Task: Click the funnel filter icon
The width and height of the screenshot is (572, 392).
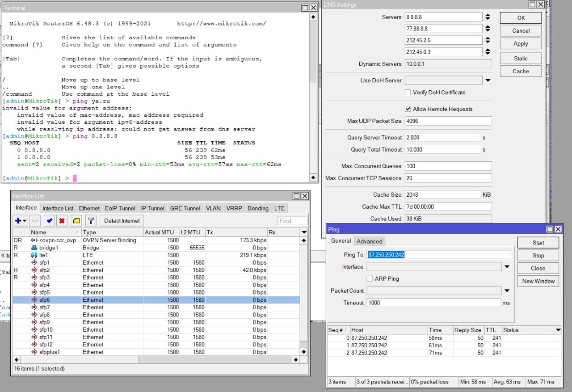Action: [91, 220]
